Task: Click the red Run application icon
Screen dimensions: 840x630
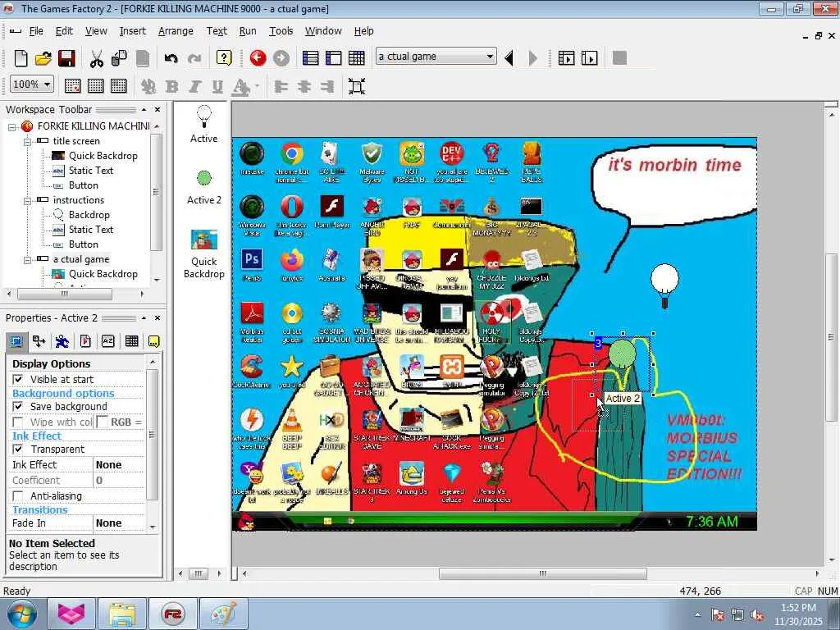Action: [x=258, y=58]
